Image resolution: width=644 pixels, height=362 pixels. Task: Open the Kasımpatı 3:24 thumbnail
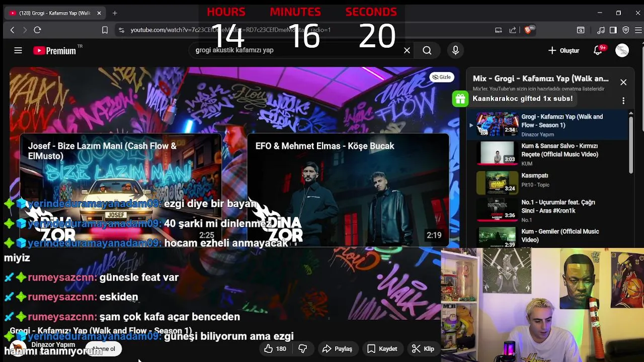497,183
